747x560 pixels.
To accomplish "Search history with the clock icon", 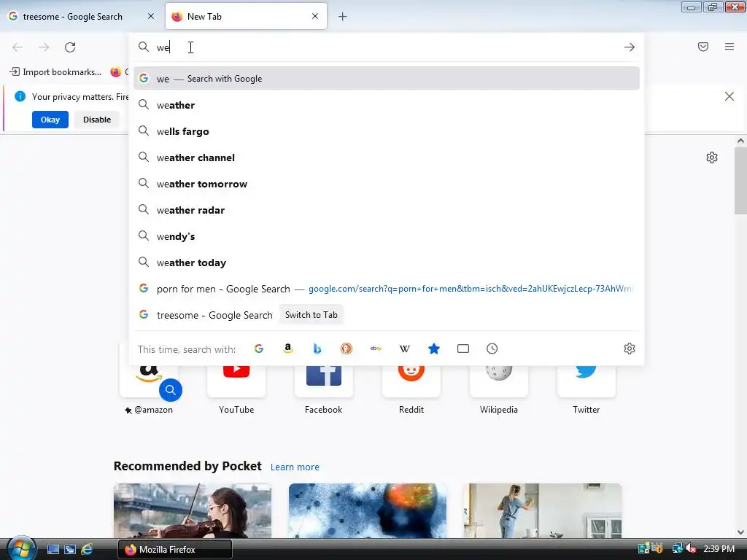I will click(x=492, y=349).
